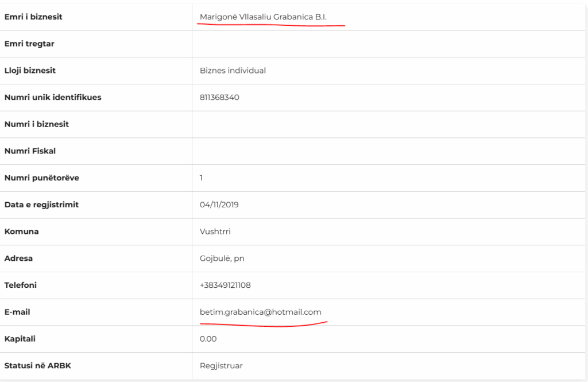Click the Telefoni row label

[x=21, y=285]
